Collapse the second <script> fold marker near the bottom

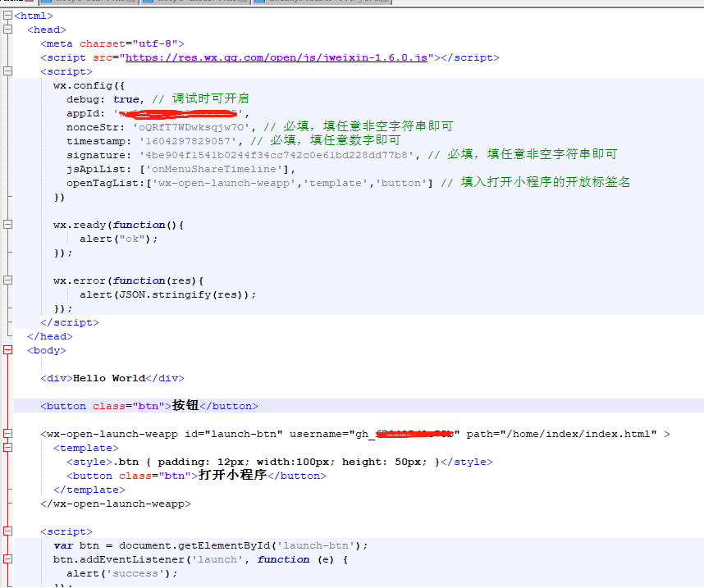point(7,531)
